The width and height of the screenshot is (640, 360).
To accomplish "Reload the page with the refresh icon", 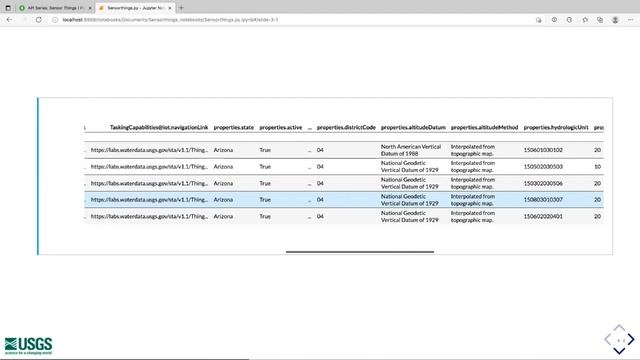I will 38,20.
